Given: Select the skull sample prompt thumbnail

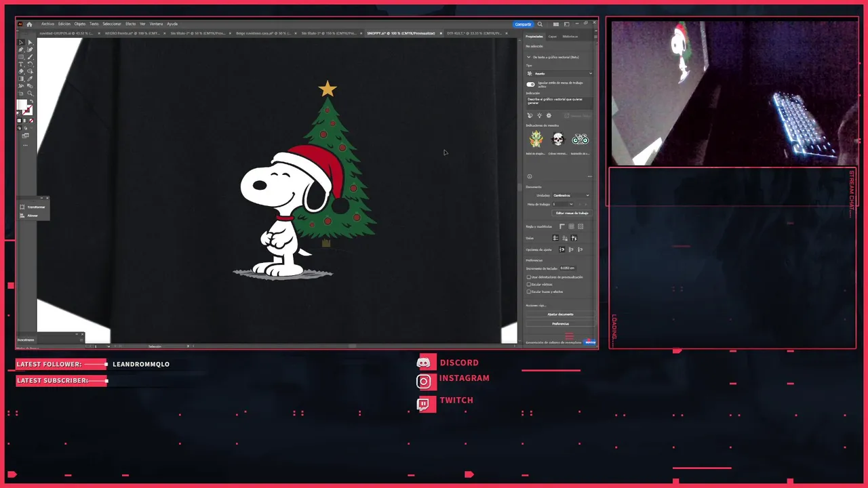Looking at the screenshot, I should pos(557,139).
